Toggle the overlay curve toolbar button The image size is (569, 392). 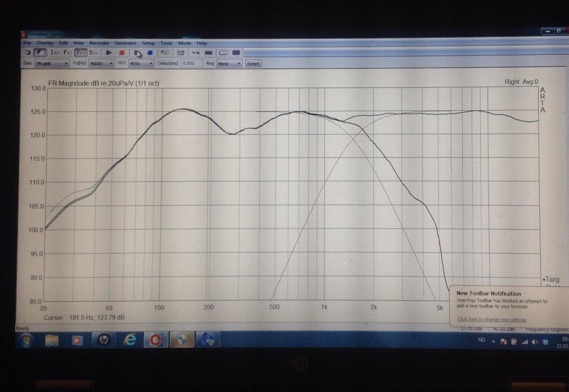[x=39, y=52]
